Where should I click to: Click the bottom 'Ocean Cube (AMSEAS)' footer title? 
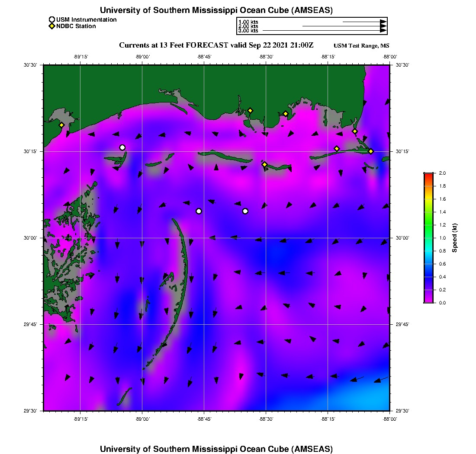[216, 449]
